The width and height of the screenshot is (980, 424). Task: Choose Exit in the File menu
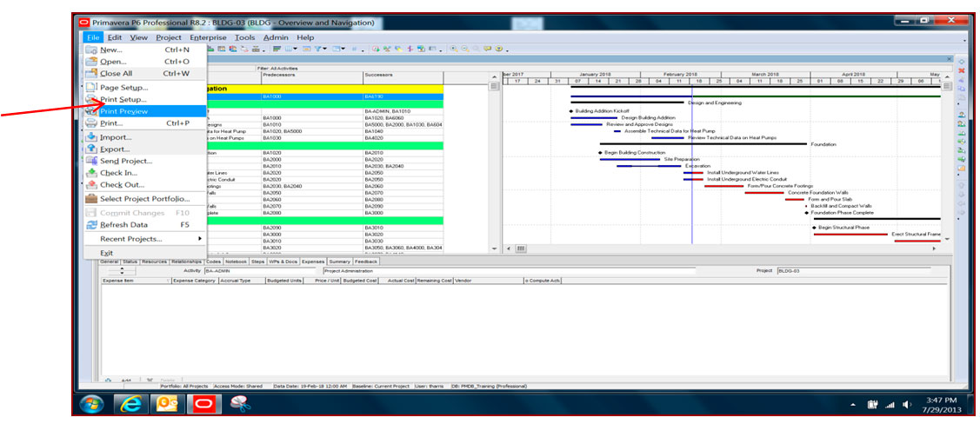pos(145,253)
